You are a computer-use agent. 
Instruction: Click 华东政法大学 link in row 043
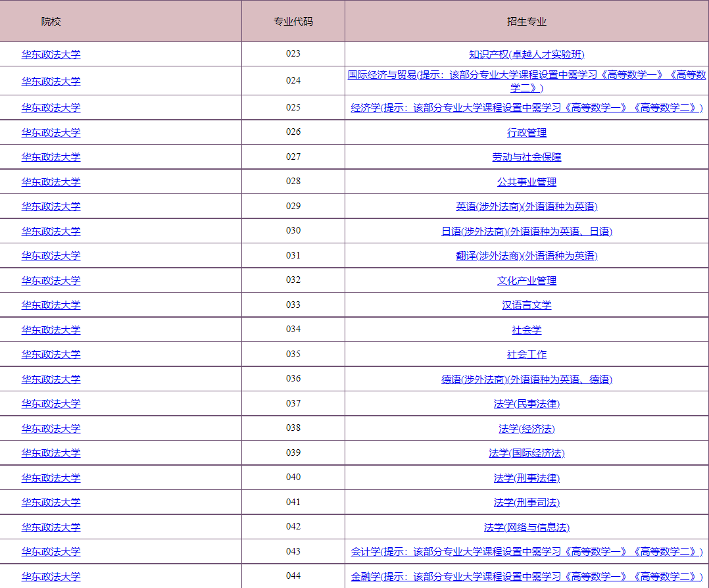point(51,551)
